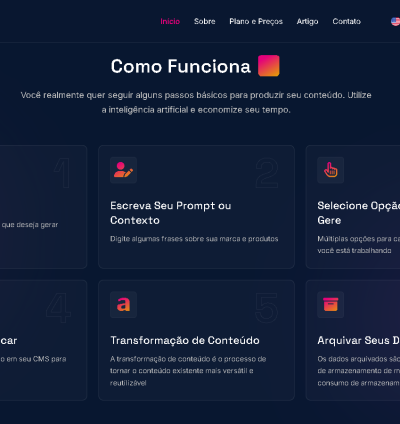This screenshot has height=424, width=400.
Task: Open Plano e Preços menu item
Action: point(256,22)
